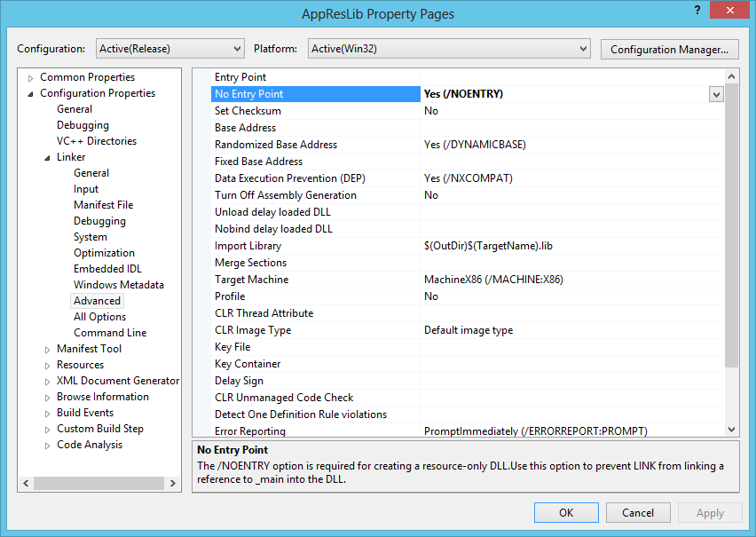Expand the Manifest Tool node
This screenshot has width=756, height=537.
[47, 350]
